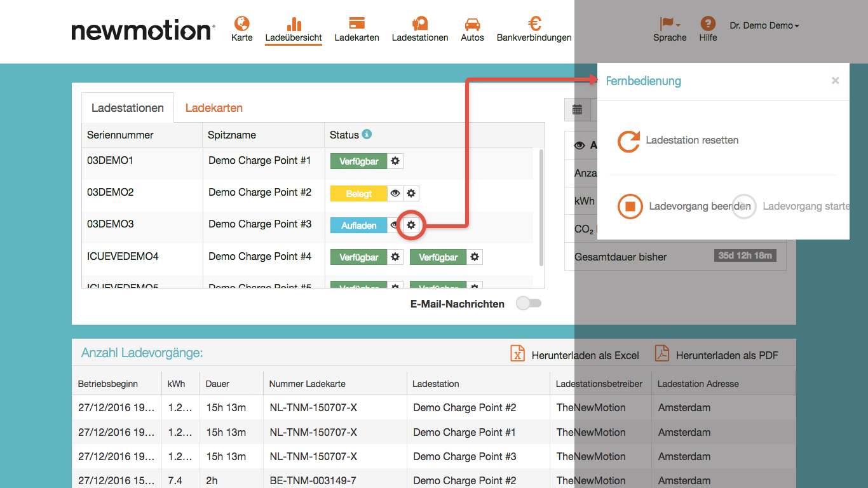Click Ladevorgang beenden stop icon

[x=630, y=207]
